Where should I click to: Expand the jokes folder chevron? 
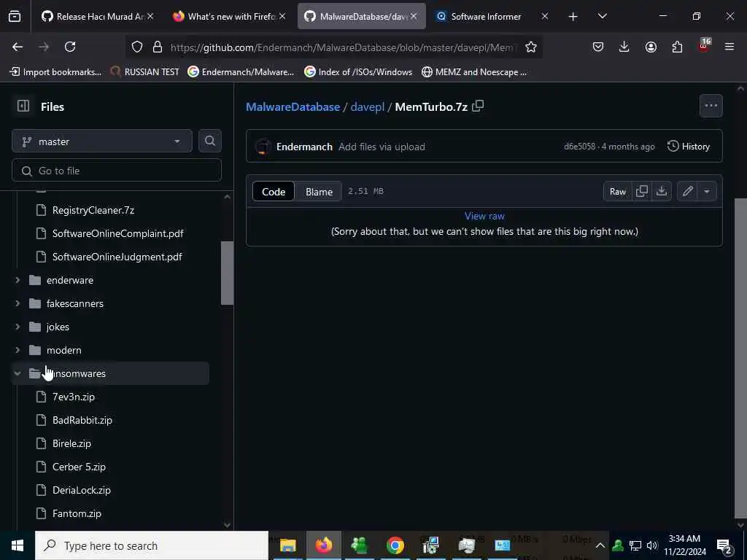[18, 327]
